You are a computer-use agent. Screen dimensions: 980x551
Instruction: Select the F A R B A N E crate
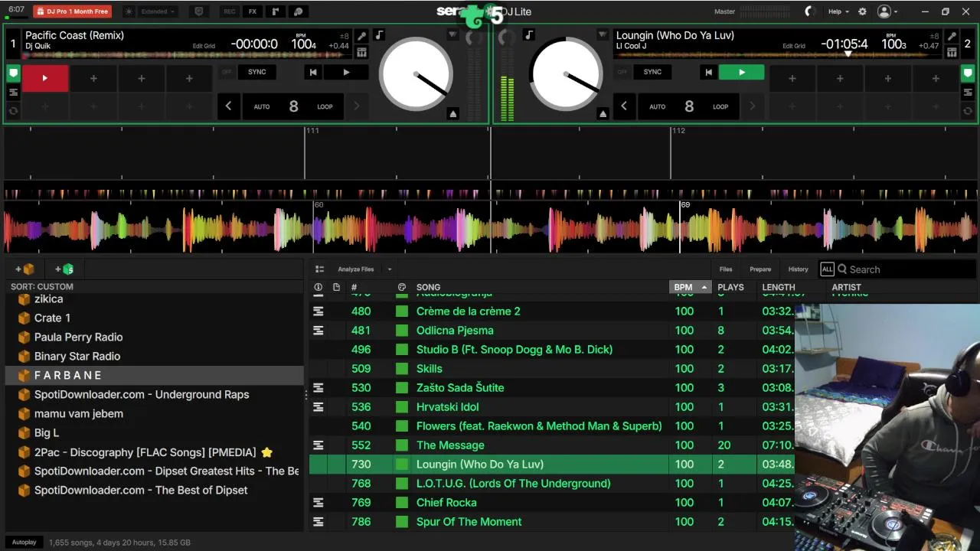155,375
